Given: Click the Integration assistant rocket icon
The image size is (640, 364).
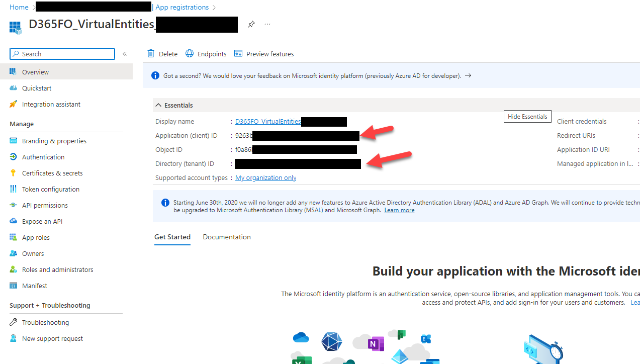Looking at the screenshot, I should [x=13, y=104].
